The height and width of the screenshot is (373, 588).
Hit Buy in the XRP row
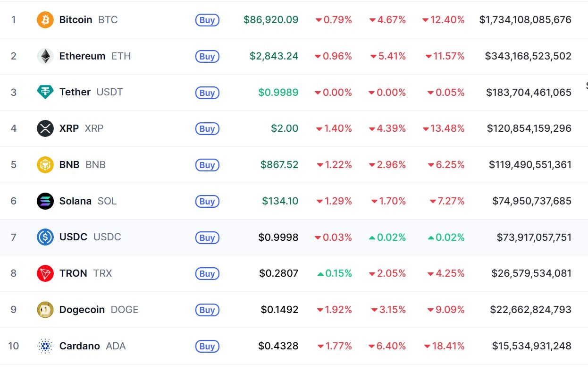(207, 129)
